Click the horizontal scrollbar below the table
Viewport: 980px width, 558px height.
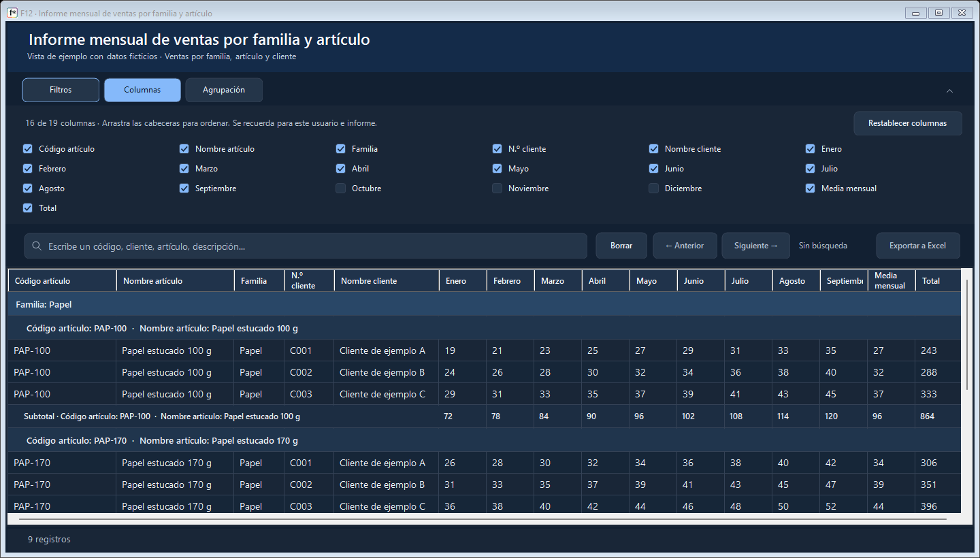pyautogui.click(x=483, y=519)
